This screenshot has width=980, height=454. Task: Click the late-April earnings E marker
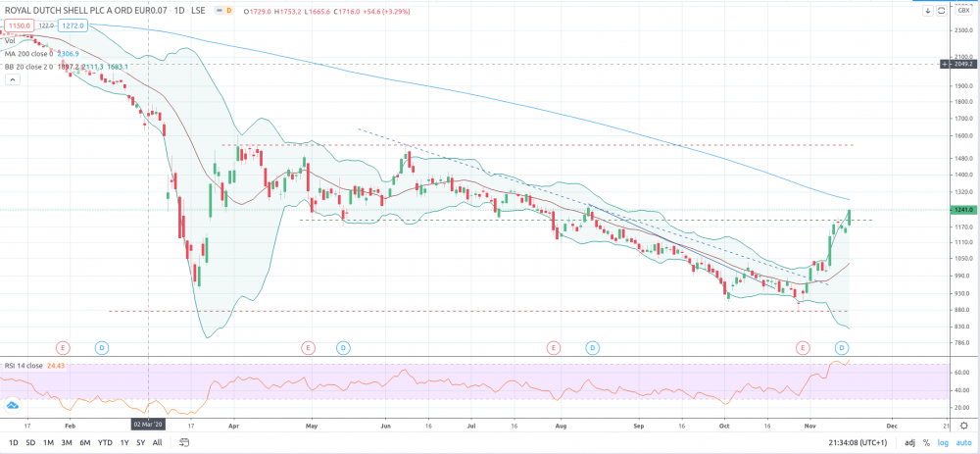308,346
